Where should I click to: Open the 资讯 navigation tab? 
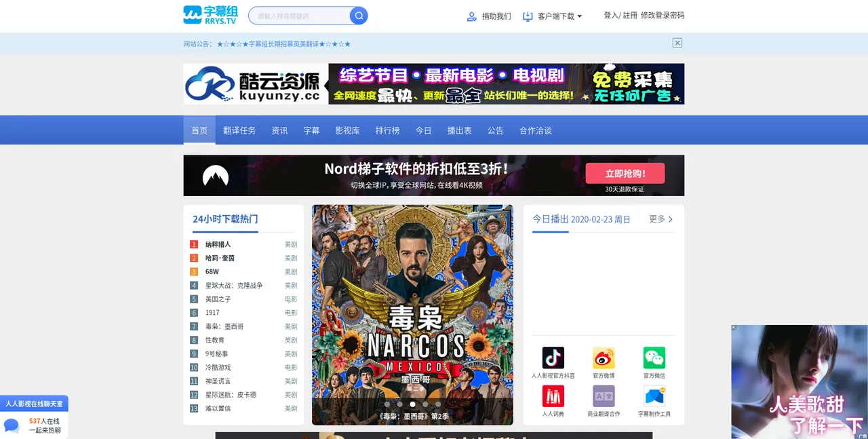click(x=279, y=130)
